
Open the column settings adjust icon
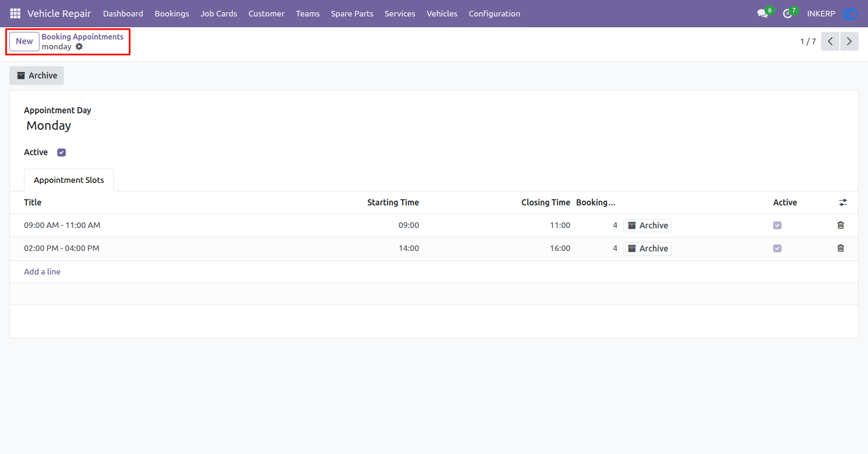(x=843, y=203)
